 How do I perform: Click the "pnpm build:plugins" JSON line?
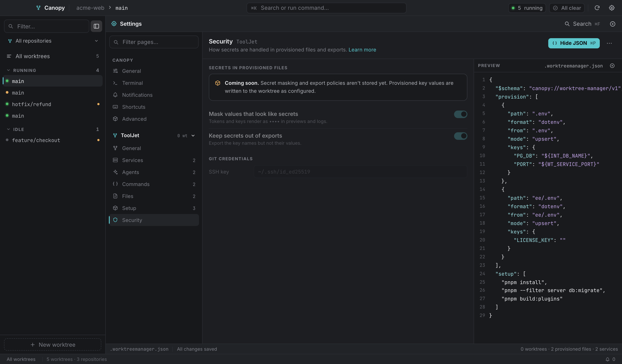coord(532,299)
